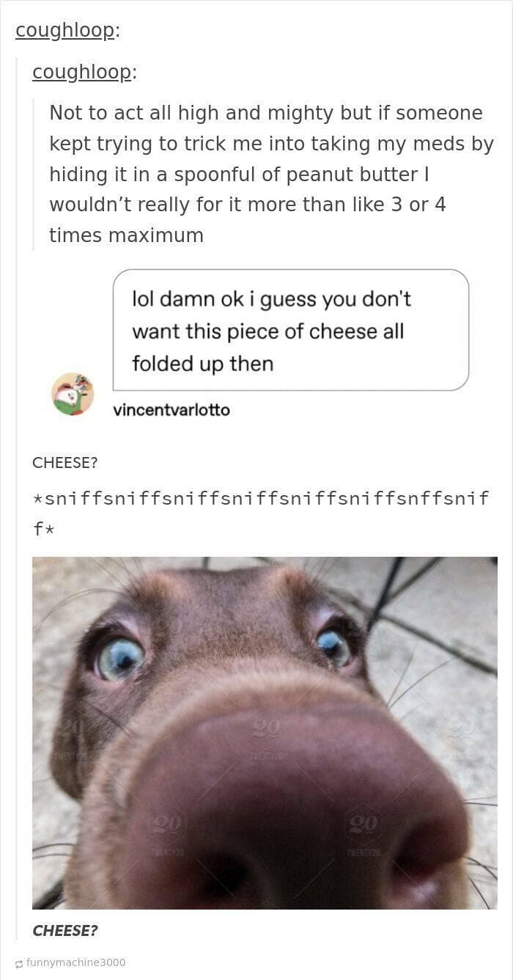Click the ask box about folded cheese
Viewport: 513px width, 980px height.
291,330
